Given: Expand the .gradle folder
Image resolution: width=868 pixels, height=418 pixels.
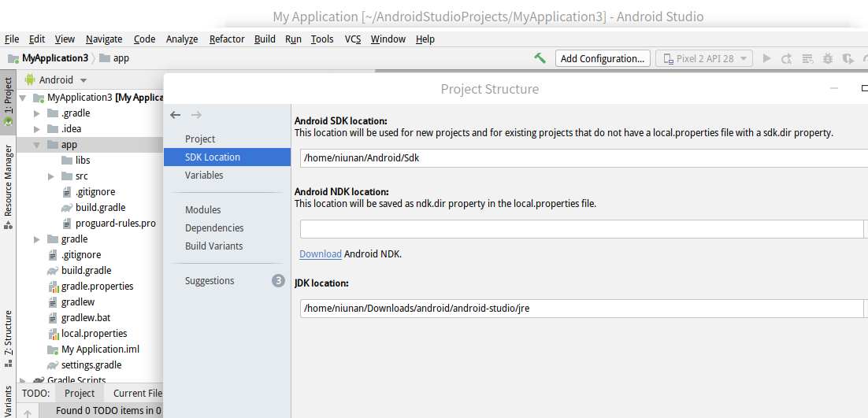Looking at the screenshot, I should pos(37,113).
